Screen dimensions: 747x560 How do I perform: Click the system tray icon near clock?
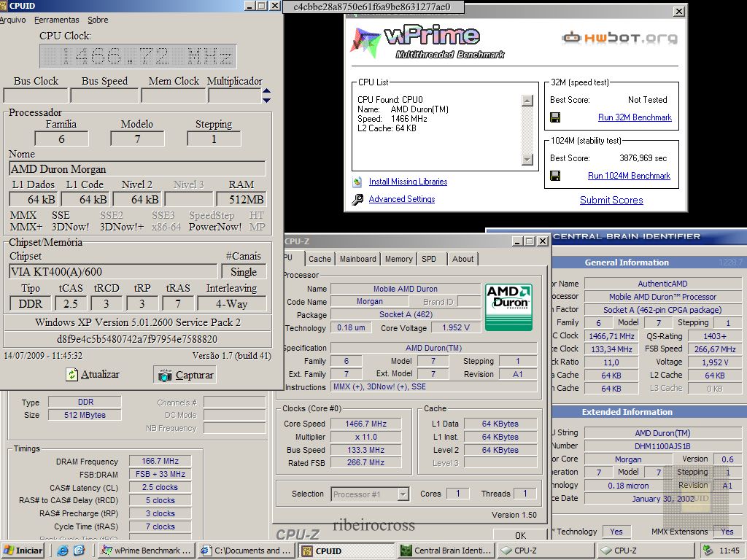click(x=708, y=551)
